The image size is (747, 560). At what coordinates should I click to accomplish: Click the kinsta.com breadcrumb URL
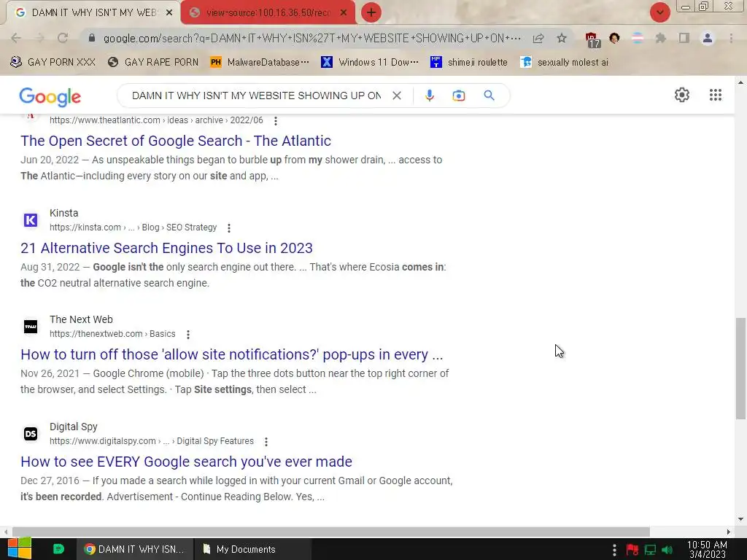click(x=133, y=227)
